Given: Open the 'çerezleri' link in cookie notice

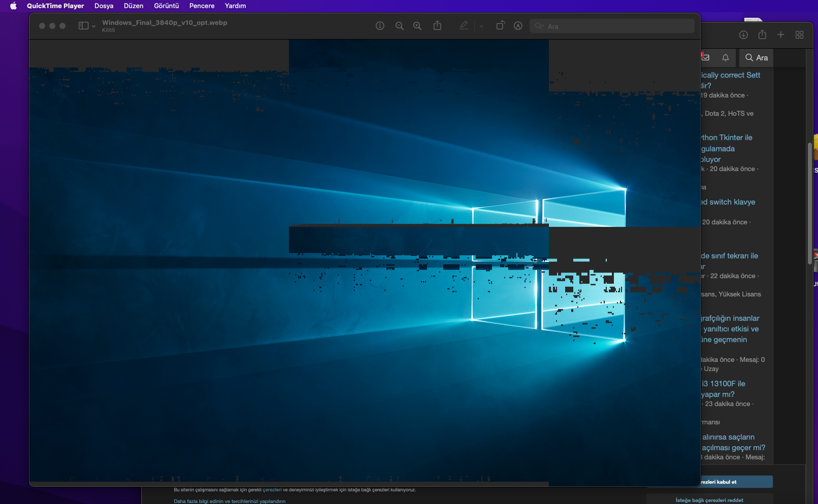Looking at the screenshot, I should pos(272,490).
